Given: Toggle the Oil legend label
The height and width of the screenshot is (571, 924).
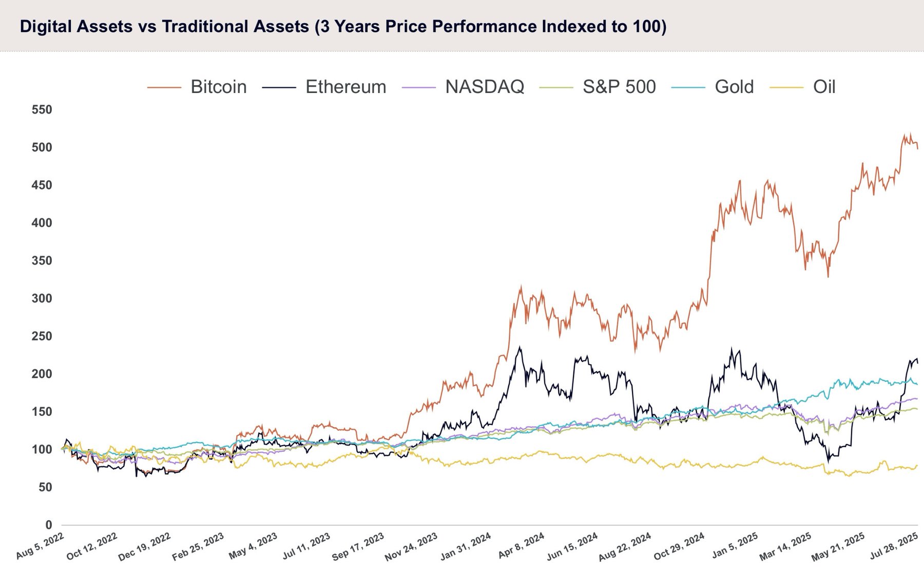Looking at the screenshot, I should [x=824, y=87].
